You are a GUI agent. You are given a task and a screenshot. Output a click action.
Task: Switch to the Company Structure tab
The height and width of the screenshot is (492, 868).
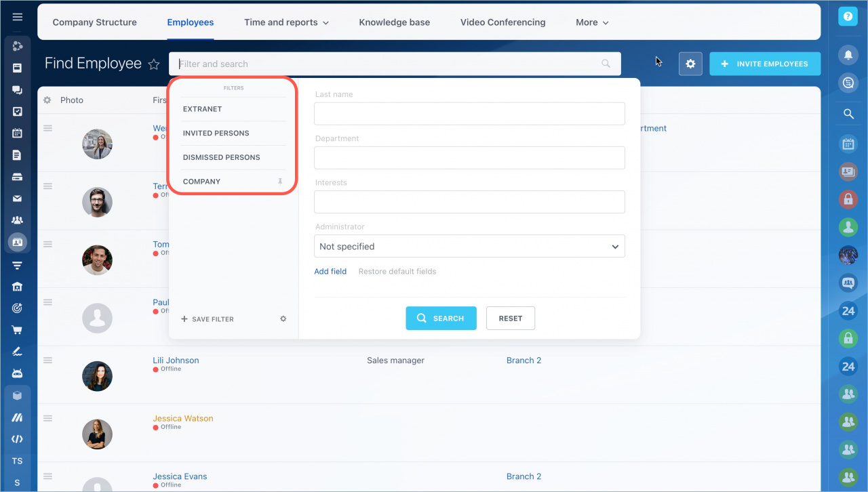pyautogui.click(x=95, y=22)
